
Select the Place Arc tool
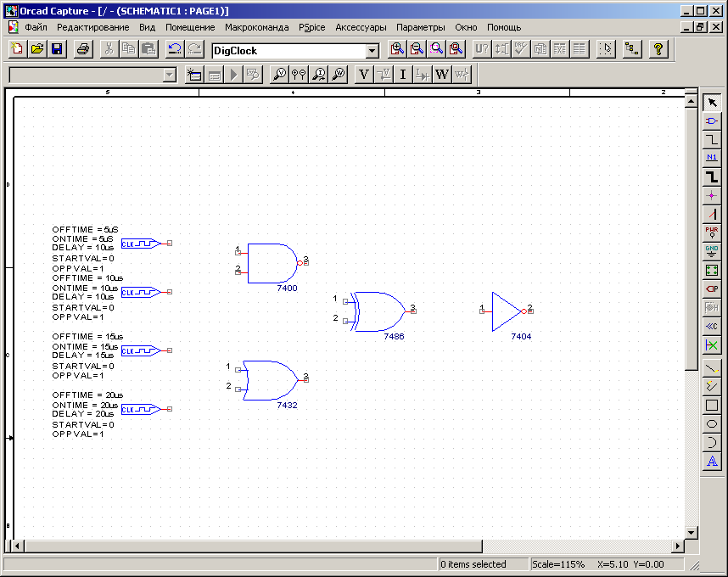tap(712, 442)
